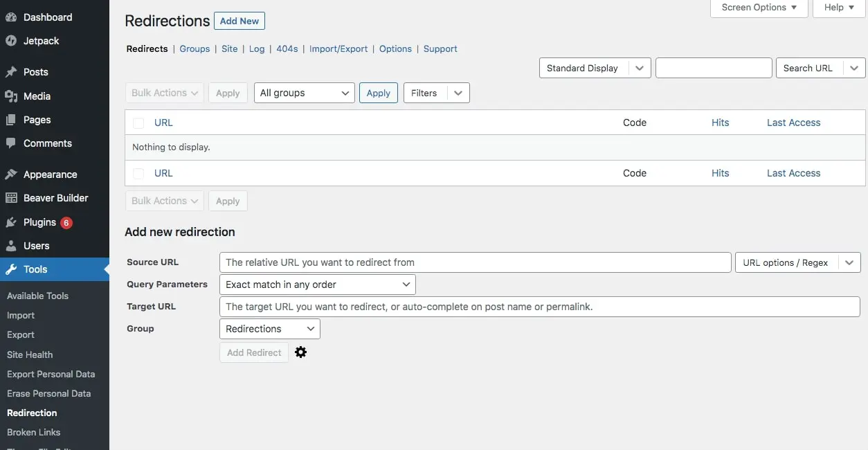Open the Import submenu item
Image resolution: width=868 pixels, height=450 pixels.
21,315
